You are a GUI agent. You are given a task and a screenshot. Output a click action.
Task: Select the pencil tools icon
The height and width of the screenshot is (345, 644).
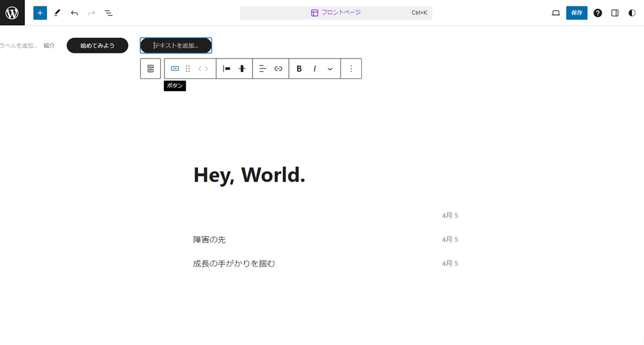pyautogui.click(x=57, y=13)
